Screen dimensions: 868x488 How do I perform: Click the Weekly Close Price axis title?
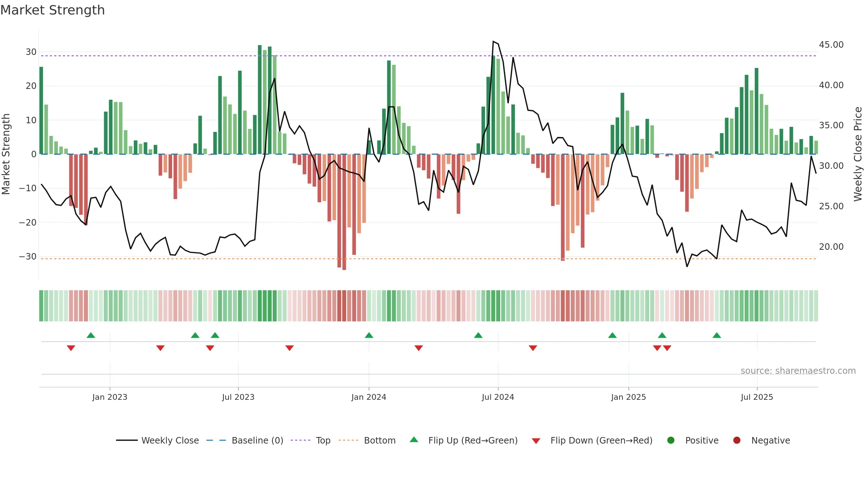[x=858, y=154]
